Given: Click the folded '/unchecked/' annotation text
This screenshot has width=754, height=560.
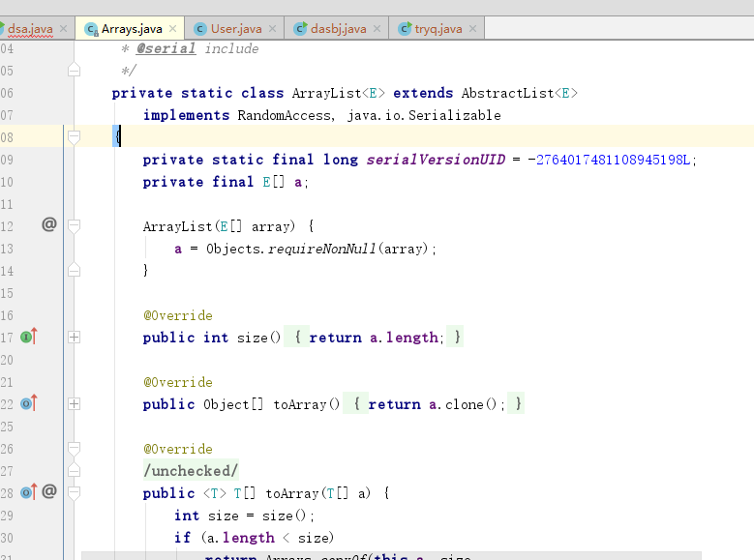Looking at the screenshot, I should (x=191, y=471).
